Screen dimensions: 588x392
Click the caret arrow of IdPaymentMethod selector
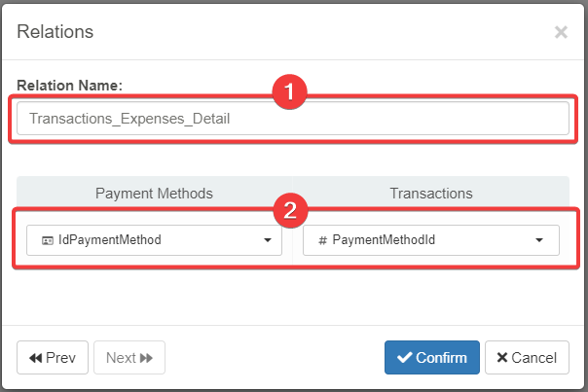[x=267, y=240]
